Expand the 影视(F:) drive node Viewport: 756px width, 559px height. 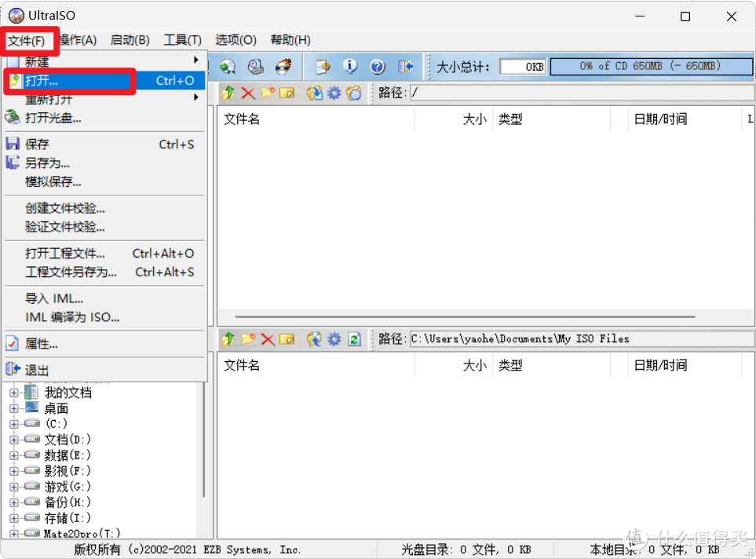click(14, 471)
